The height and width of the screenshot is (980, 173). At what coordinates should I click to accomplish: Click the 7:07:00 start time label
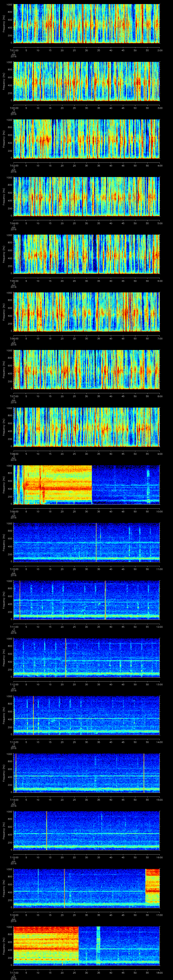(14, 396)
